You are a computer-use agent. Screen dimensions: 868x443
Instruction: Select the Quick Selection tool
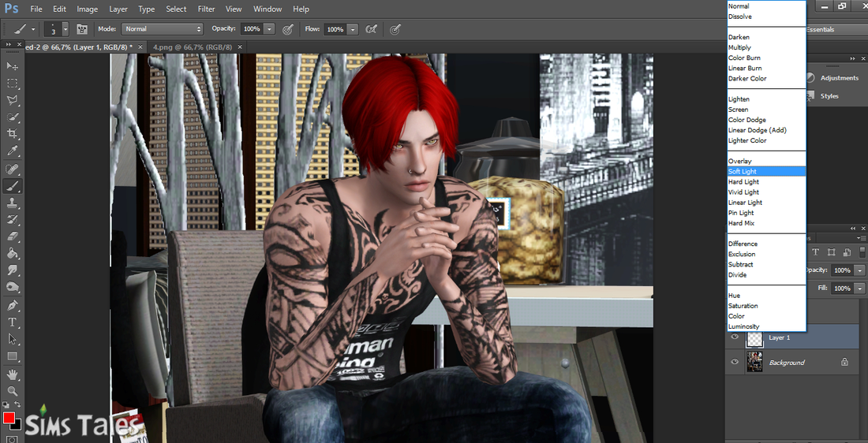(x=12, y=117)
